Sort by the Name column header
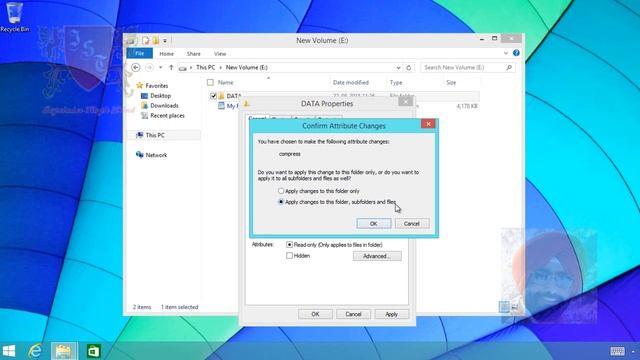This screenshot has height=360, width=640. pos(225,82)
